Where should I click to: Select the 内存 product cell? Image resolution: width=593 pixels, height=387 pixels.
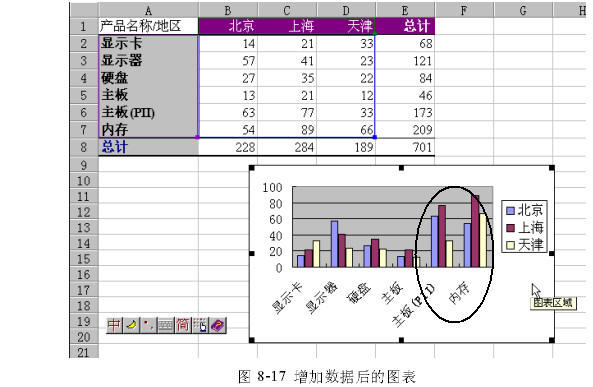click(148, 130)
